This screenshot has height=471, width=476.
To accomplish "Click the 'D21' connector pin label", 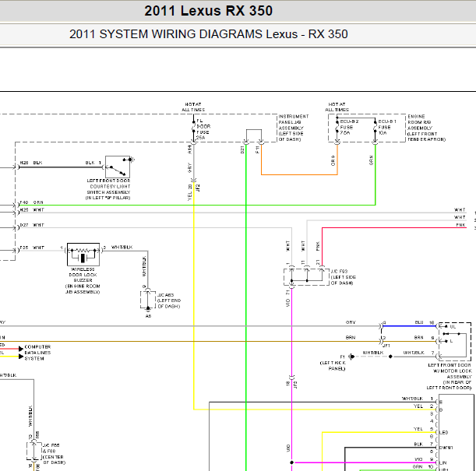I will click(242, 149).
